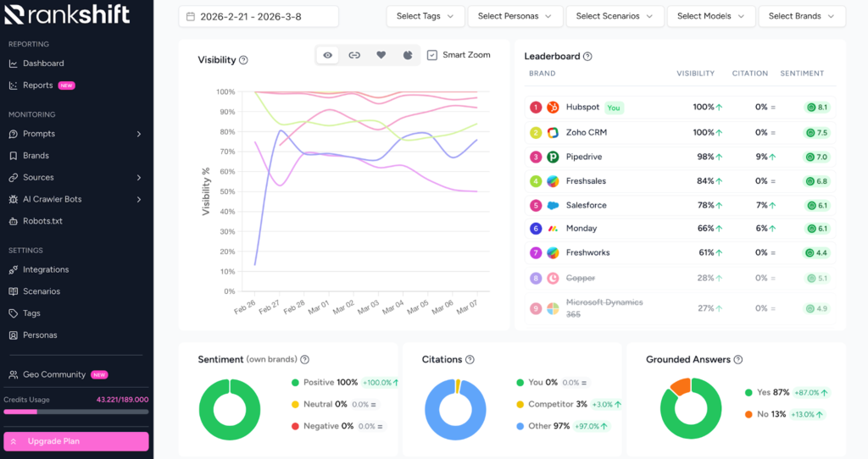Select the pie chart share icon
Viewport: 868px width, 459px height.
tap(408, 55)
